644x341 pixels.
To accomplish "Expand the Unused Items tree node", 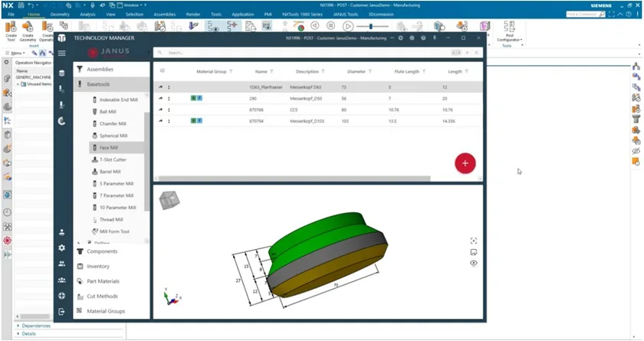I will click(18, 84).
